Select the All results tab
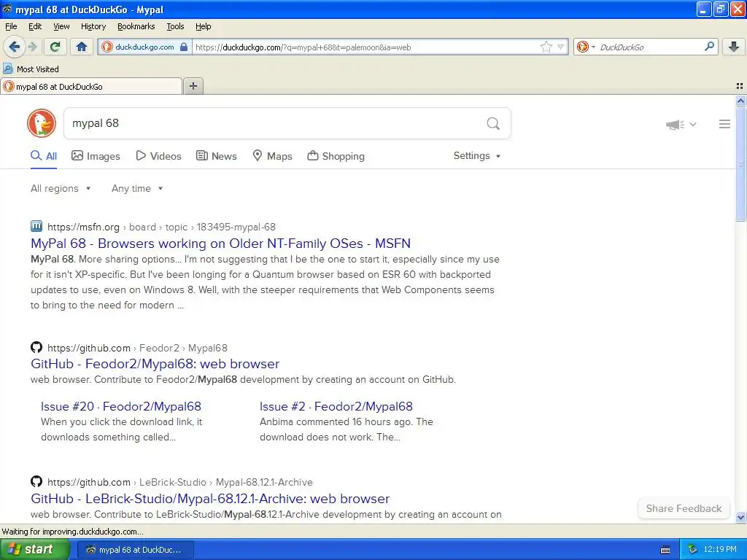 click(44, 156)
